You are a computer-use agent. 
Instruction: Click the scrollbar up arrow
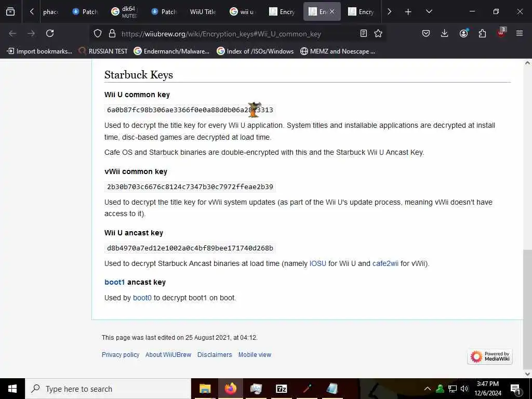pyautogui.click(x=527, y=63)
